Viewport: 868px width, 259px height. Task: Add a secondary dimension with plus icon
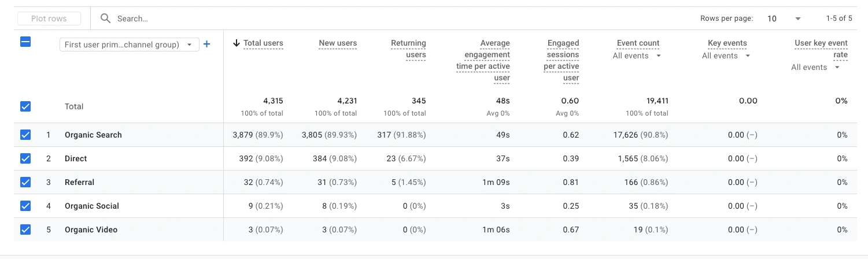[x=206, y=44]
